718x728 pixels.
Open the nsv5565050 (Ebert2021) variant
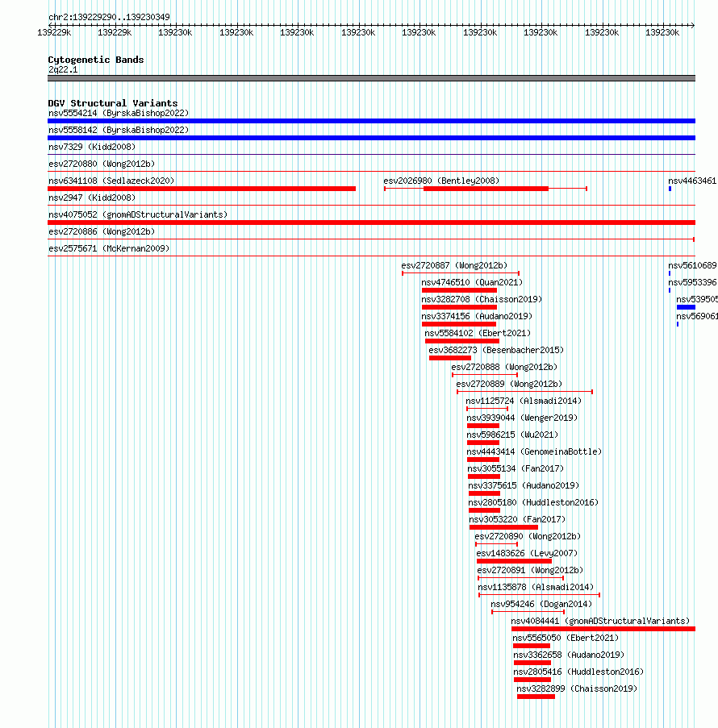click(566, 639)
